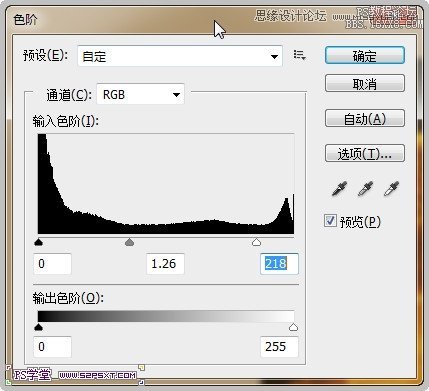Open the 预设 preset dropdown showing 自定
This screenshot has height=391, width=429.
coord(180,56)
